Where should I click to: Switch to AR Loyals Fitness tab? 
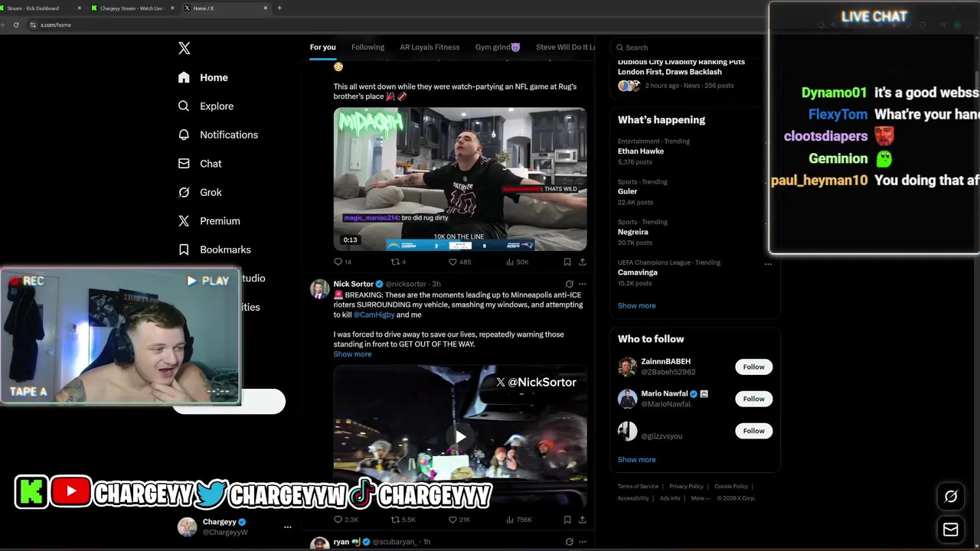(430, 47)
